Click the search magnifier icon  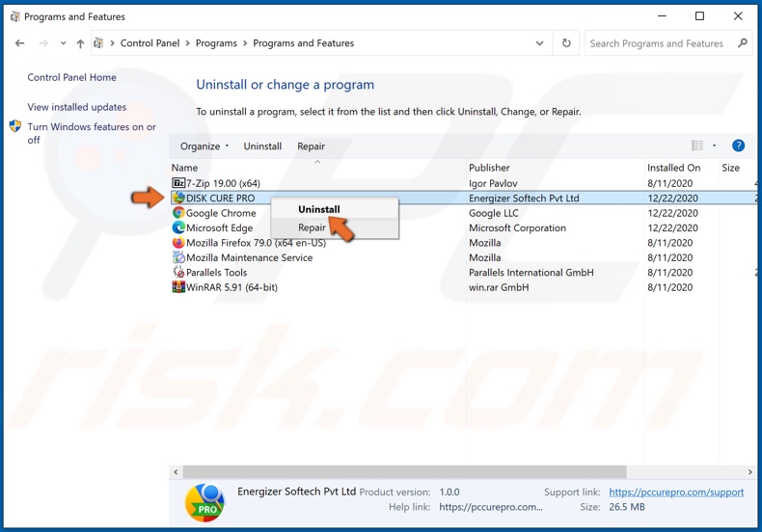coord(742,43)
